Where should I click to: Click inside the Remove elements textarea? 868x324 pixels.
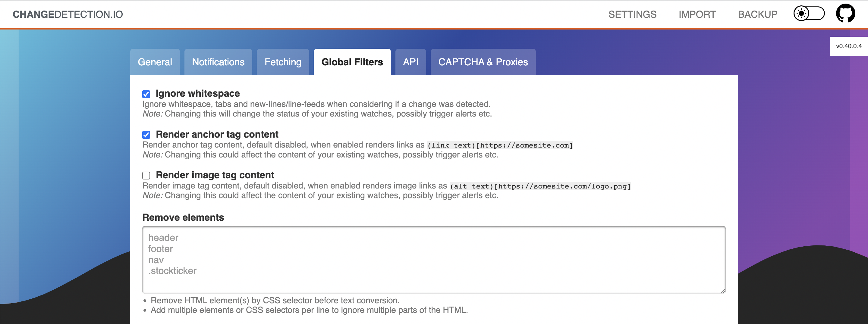(x=434, y=260)
